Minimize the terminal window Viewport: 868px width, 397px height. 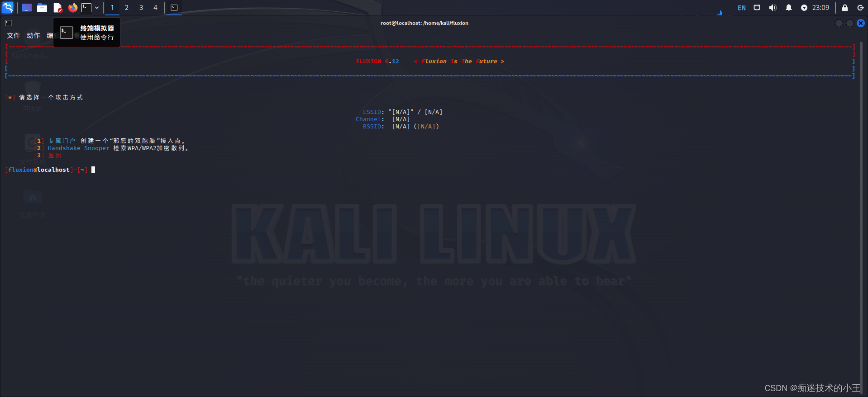tap(839, 23)
